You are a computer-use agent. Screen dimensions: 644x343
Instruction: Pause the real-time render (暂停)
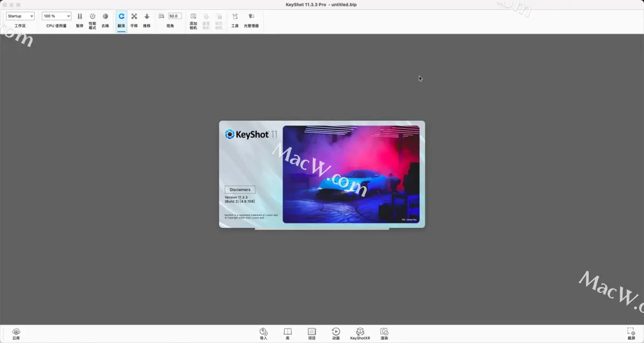point(79,21)
